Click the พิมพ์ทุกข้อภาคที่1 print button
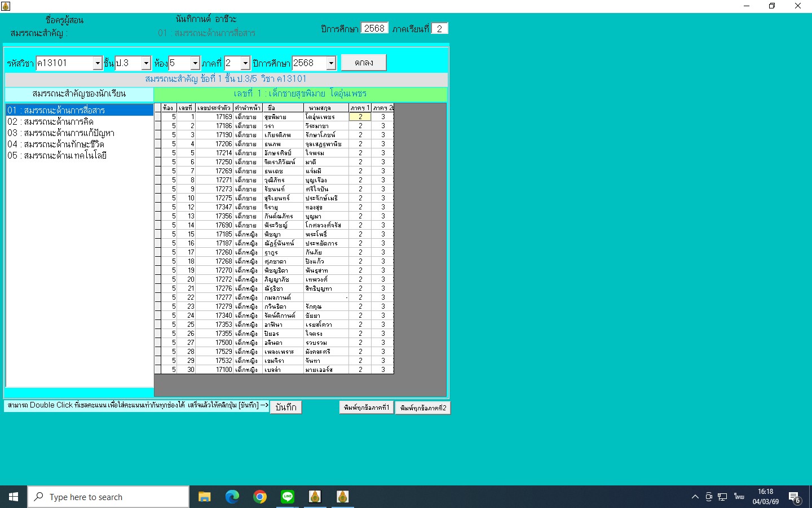 click(366, 408)
